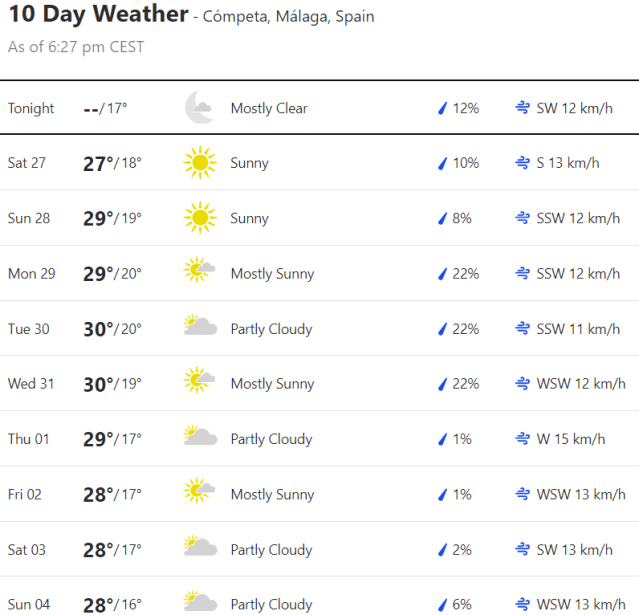The height and width of the screenshot is (615, 639).
Task: Click the raindrop icon for Tonight
Action: (x=441, y=108)
